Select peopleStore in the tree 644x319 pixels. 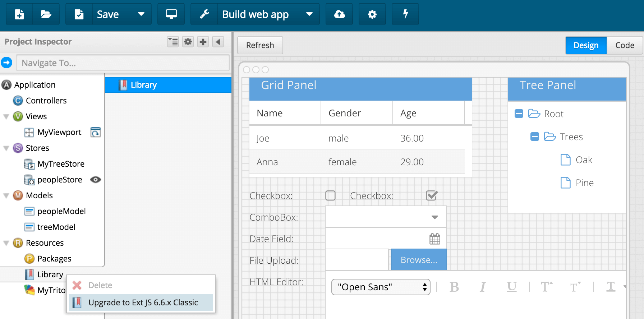(x=60, y=180)
